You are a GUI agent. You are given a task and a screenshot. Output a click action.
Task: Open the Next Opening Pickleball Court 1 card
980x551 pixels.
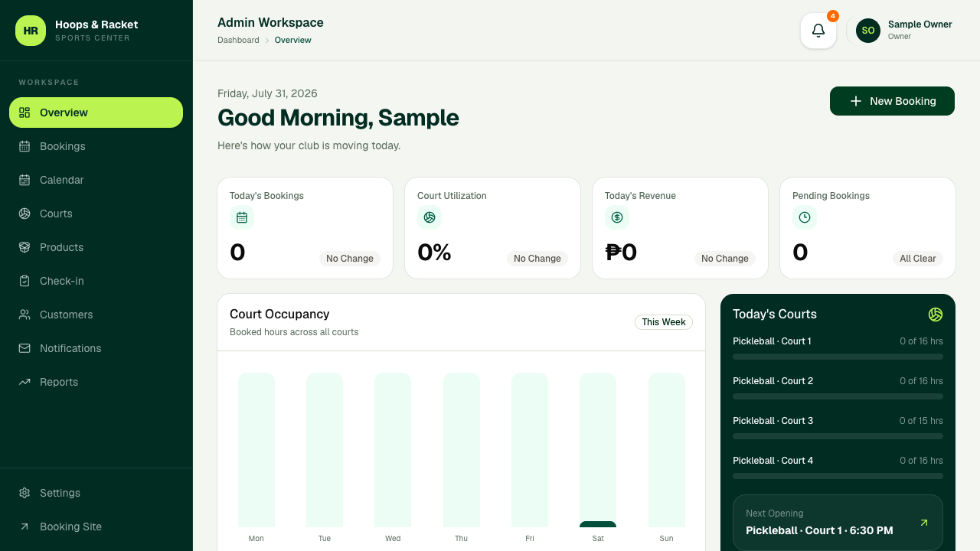tap(838, 523)
